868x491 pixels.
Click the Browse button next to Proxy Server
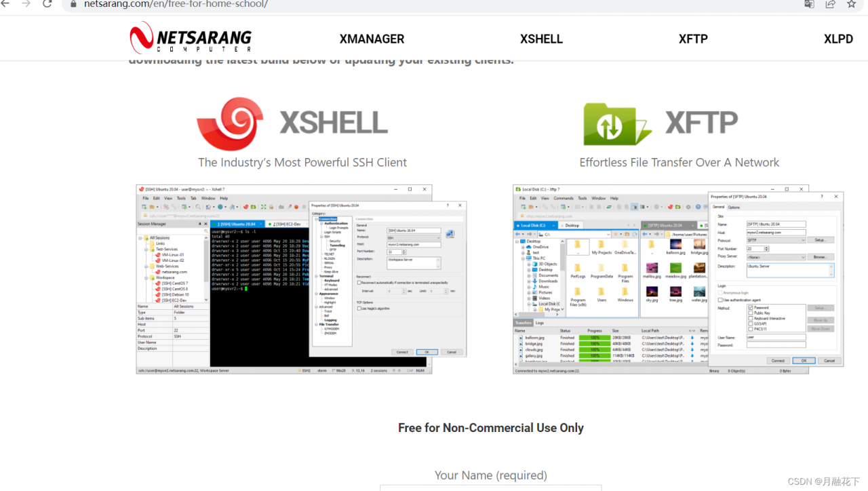coord(821,257)
